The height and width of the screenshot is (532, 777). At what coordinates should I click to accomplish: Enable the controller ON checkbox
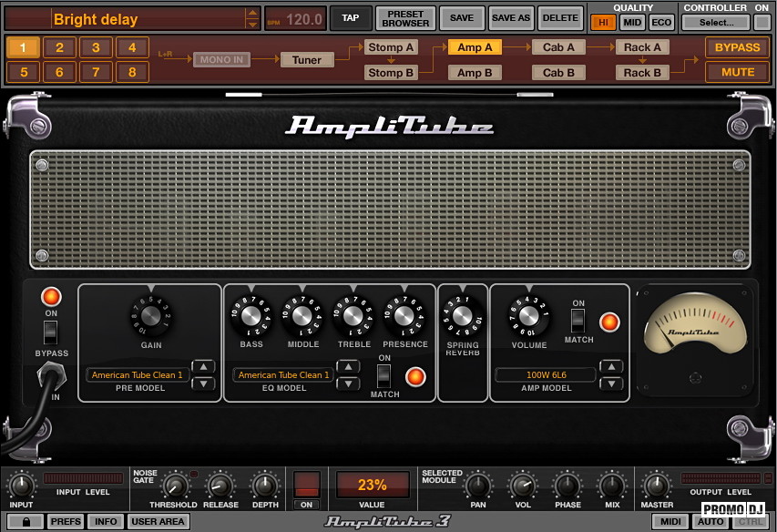pos(762,22)
